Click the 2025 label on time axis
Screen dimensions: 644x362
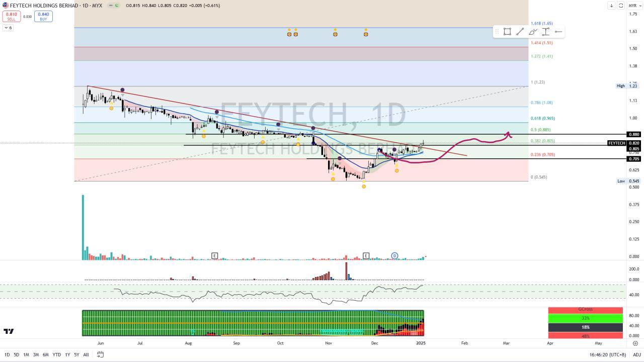pos(421,343)
